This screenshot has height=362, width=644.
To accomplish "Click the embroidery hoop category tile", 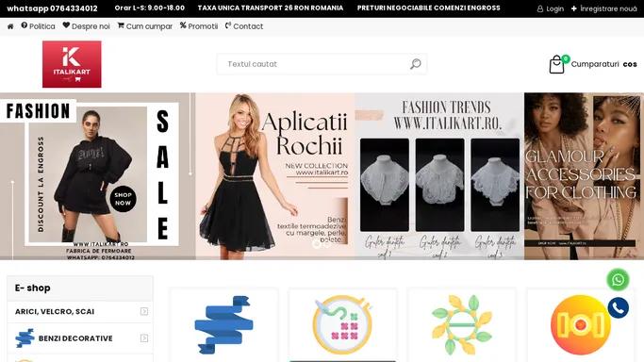I will coord(342,324).
